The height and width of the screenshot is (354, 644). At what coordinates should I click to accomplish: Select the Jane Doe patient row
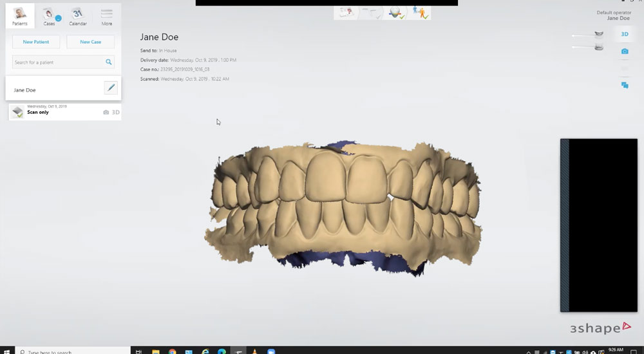tap(63, 88)
